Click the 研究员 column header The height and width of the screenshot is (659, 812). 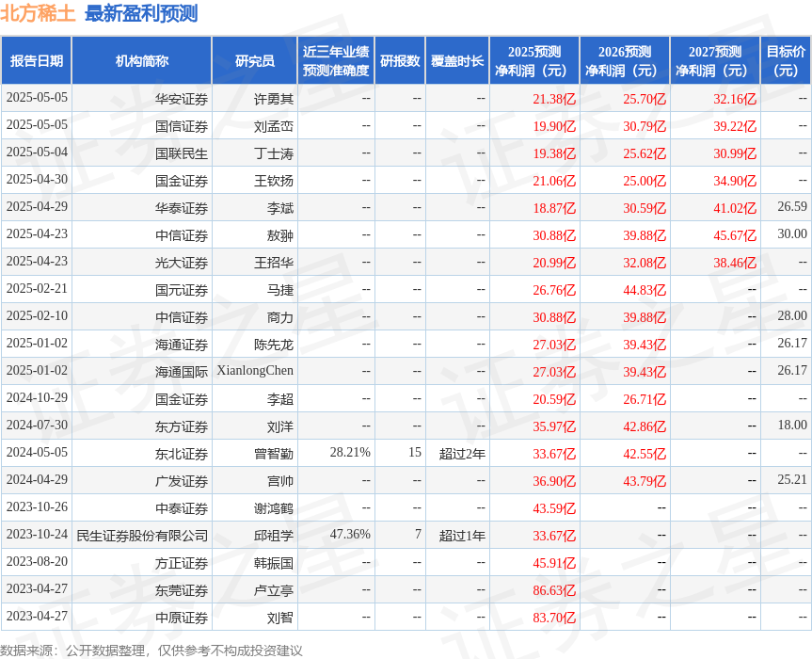pyautogui.click(x=256, y=60)
